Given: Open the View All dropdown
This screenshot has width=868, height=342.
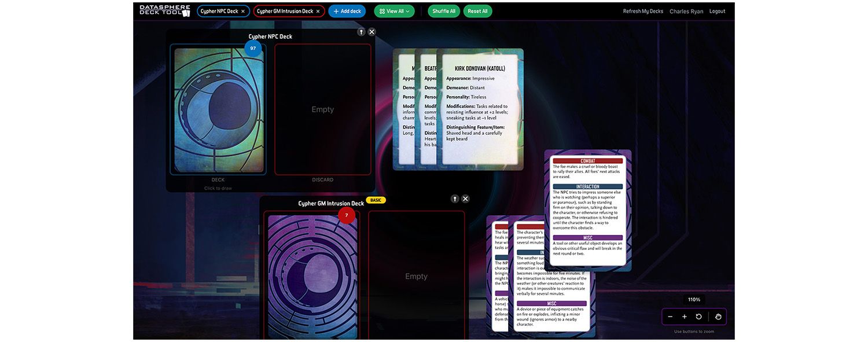Looking at the screenshot, I should [x=394, y=11].
